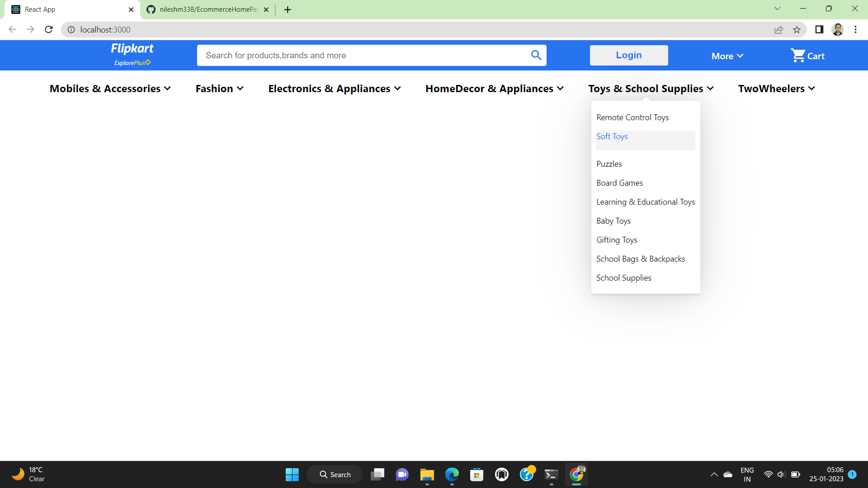Expand the TwoWheelers dropdown
Image resolution: width=868 pixels, height=488 pixels.
(x=775, y=88)
